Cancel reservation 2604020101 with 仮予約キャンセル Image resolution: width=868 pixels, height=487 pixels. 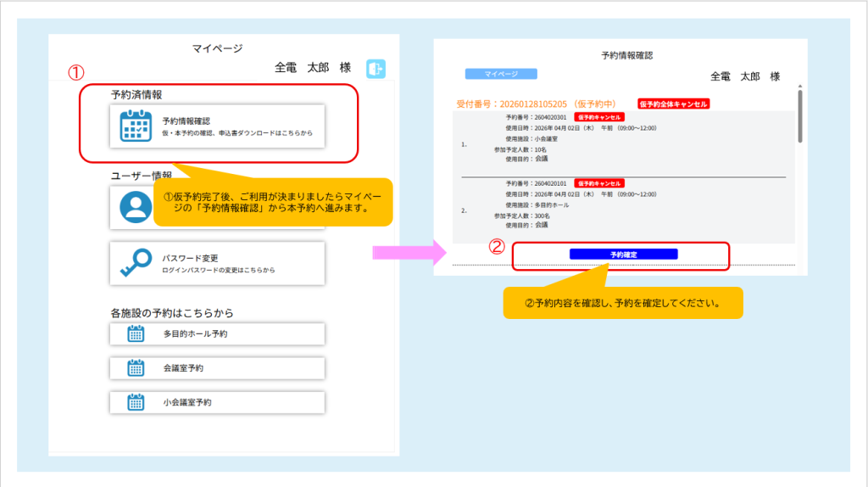click(x=599, y=183)
